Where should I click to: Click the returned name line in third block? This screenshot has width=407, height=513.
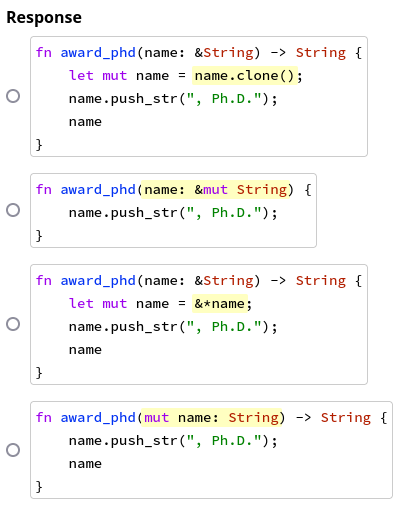pyautogui.click(x=85, y=350)
